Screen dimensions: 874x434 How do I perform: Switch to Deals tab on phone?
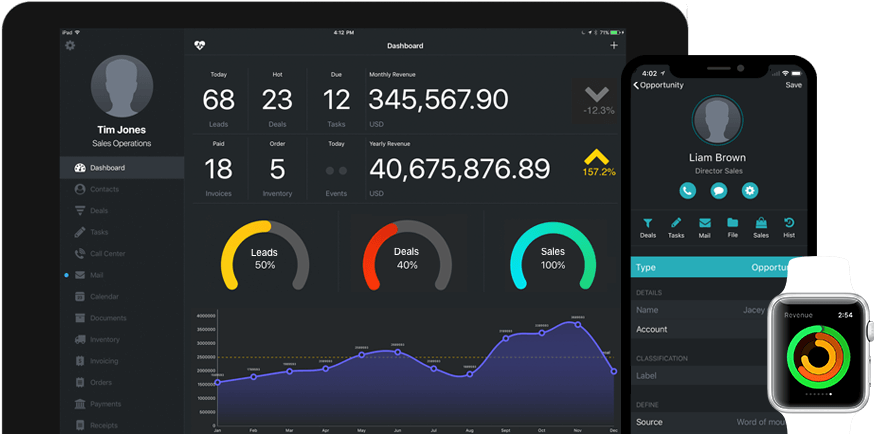pos(648,228)
